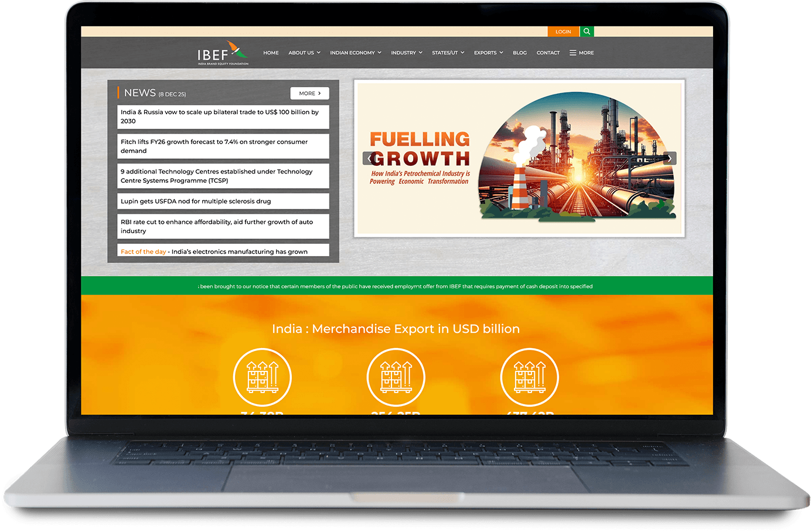Screen dimensions: 811x532
Task: Read the Fitch FY26 growth forecast story
Action: coord(223,146)
